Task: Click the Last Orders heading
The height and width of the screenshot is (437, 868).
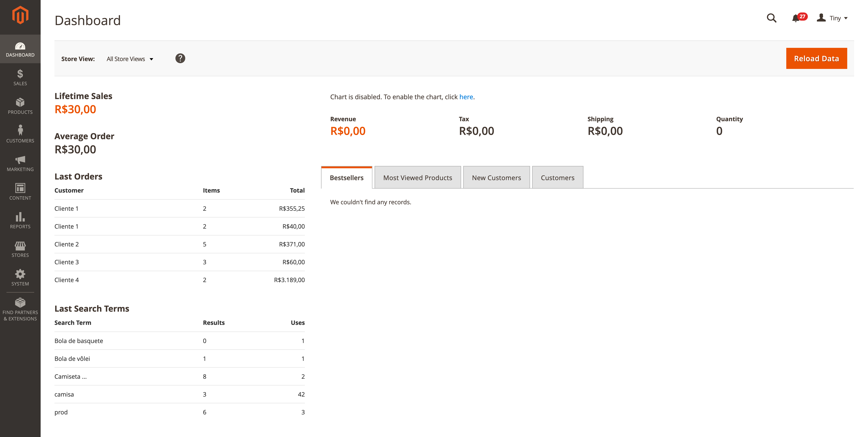Action: pyautogui.click(x=78, y=176)
